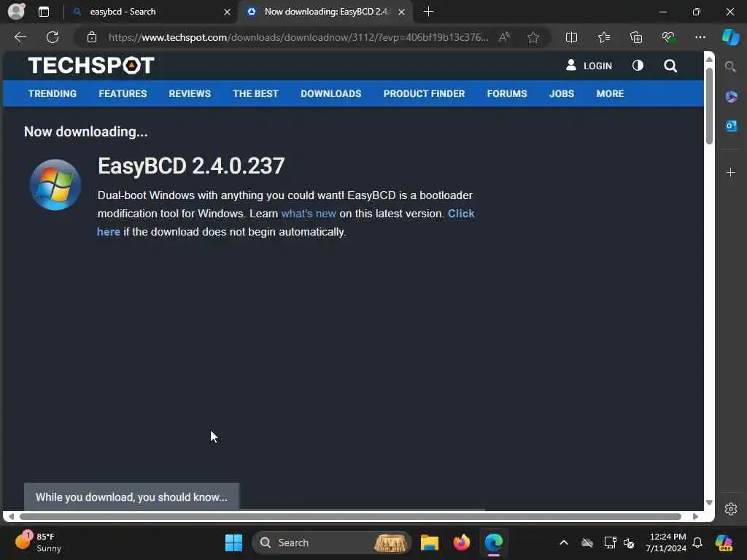Click the techspot.com address bar
747x560 pixels.
point(298,37)
